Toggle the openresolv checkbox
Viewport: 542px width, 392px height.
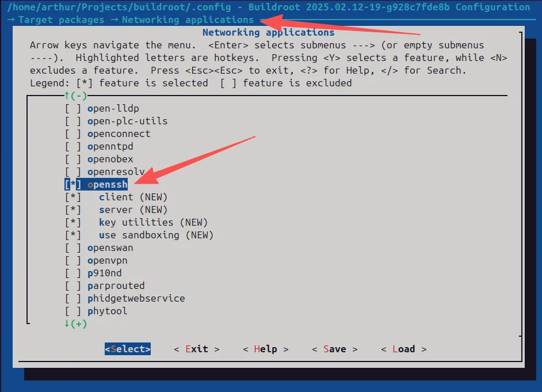[x=73, y=172]
